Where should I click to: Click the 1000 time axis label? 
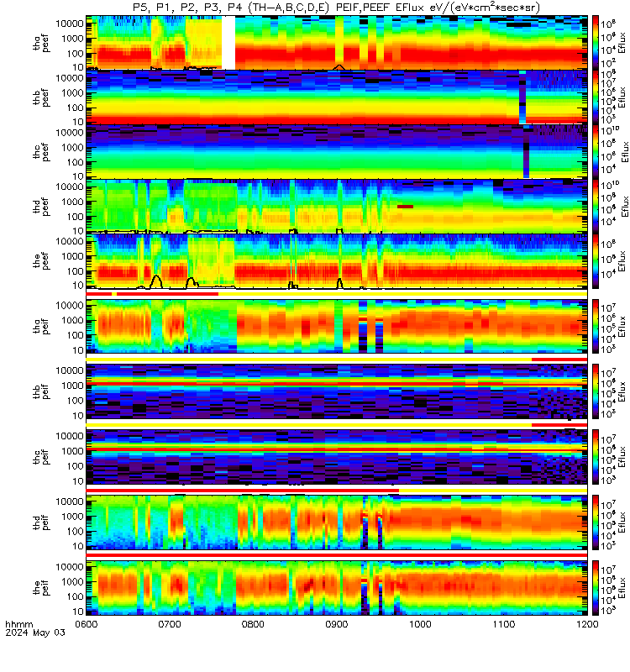(x=421, y=624)
